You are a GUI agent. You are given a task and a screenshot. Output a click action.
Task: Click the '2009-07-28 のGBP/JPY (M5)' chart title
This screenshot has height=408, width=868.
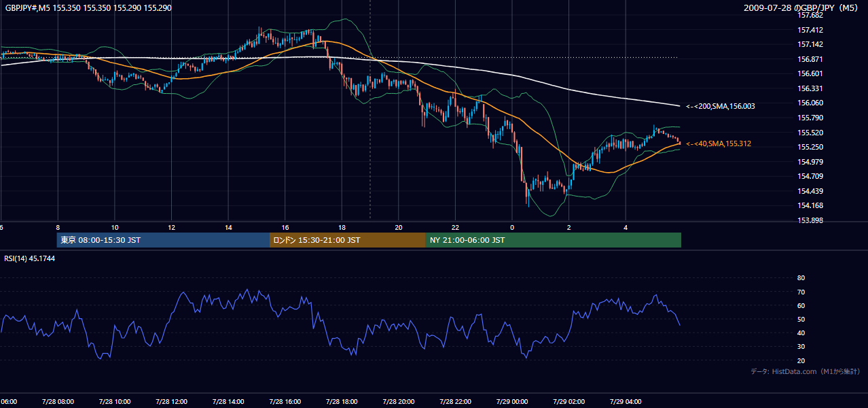point(802,7)
